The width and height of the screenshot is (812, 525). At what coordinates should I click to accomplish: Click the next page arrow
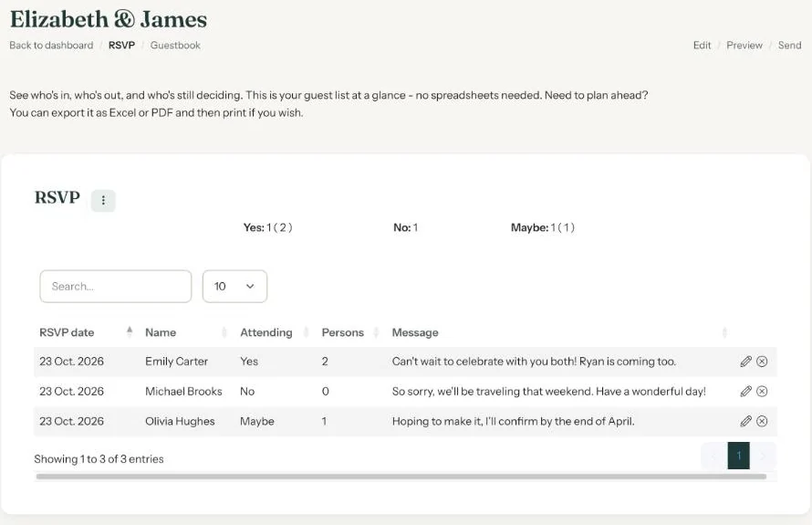763,456
